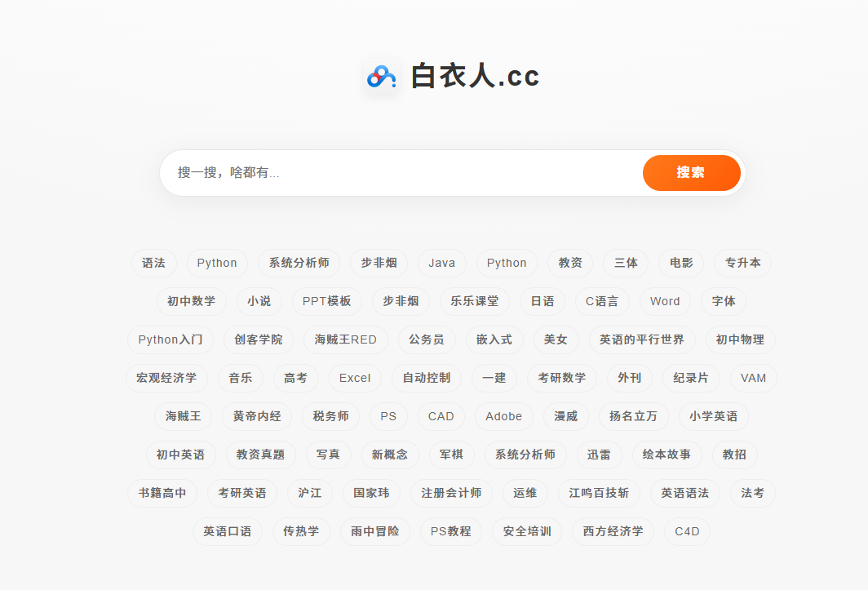Click the Word tag link

(x=665, y=301)
